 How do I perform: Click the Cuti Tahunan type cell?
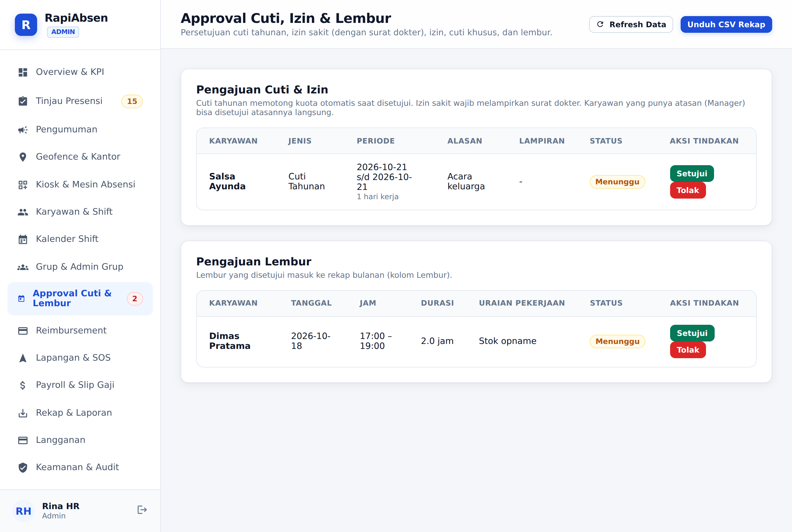click(x=306, y=182)
